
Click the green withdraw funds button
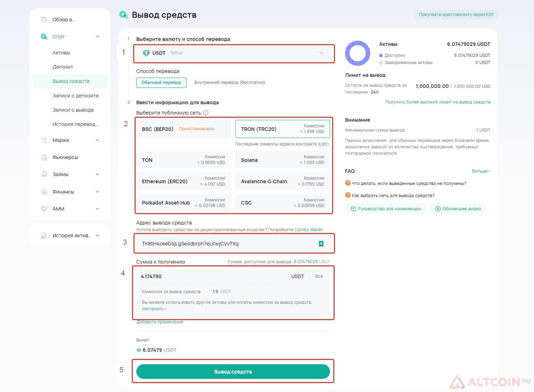coord(233,371)
